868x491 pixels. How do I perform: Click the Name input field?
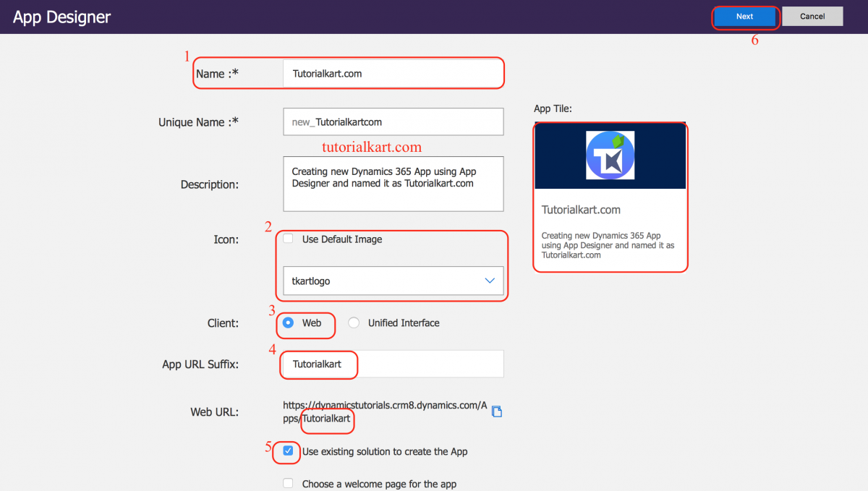[x=393, y=73]
